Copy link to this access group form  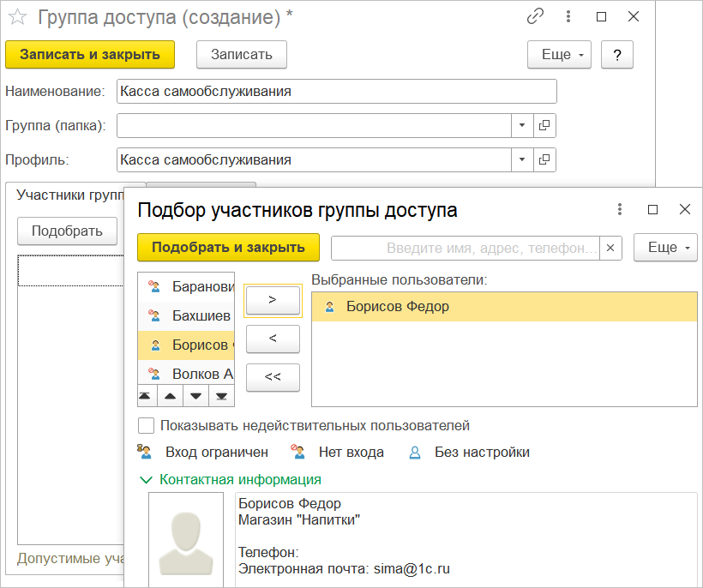(x=536, y=16)
